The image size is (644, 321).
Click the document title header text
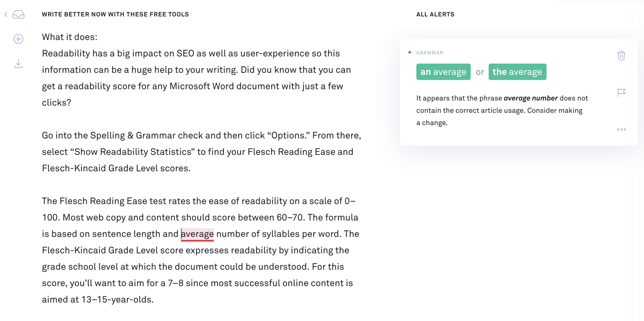click(x=115, y=14)
